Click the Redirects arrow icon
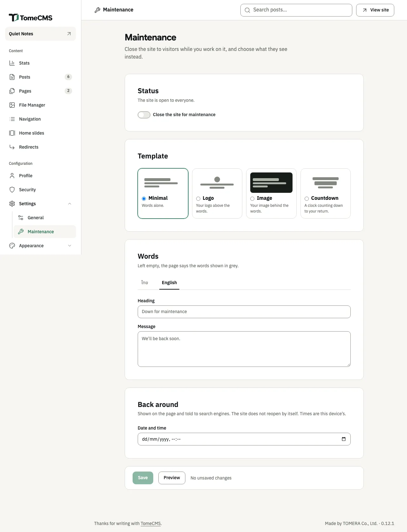The image size is (407, 532). click(x=12, y=147)
